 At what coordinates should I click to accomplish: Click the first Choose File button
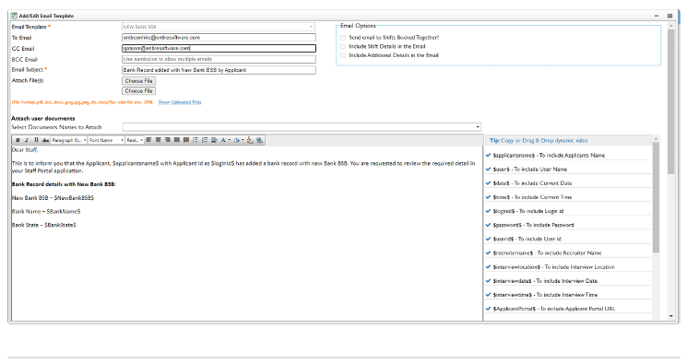[x=138, y=81]
